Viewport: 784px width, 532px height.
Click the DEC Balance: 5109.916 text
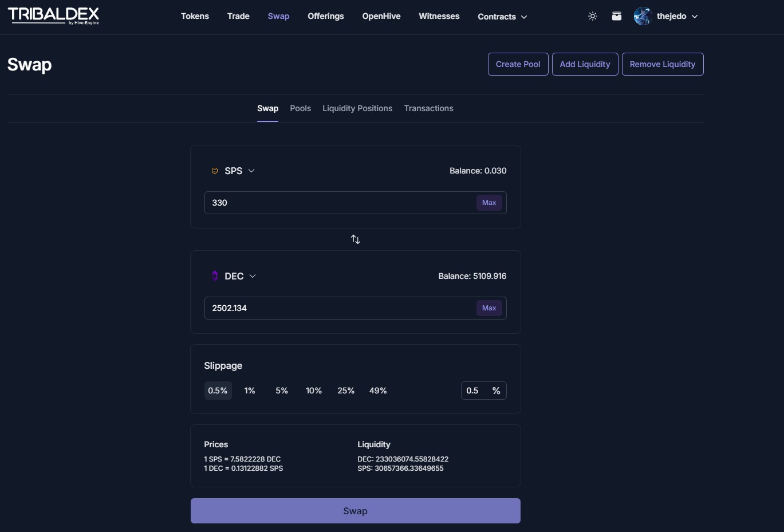pos(472,276)
